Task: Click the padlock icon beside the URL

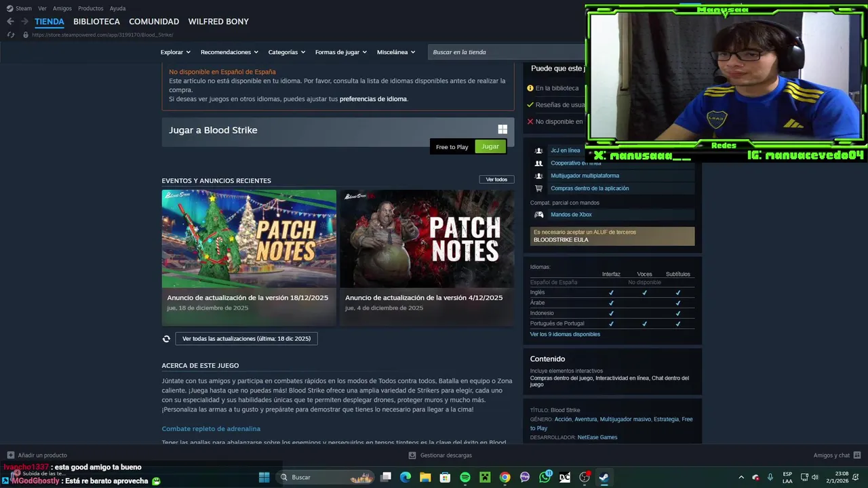Action: pyautogui.click(x=26, y=35)
